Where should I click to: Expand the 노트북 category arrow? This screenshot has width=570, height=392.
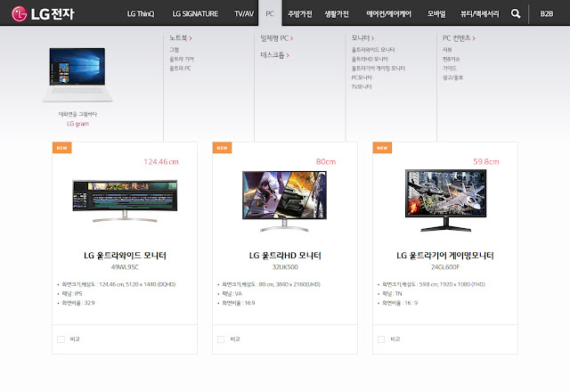(x=191, y=38)
